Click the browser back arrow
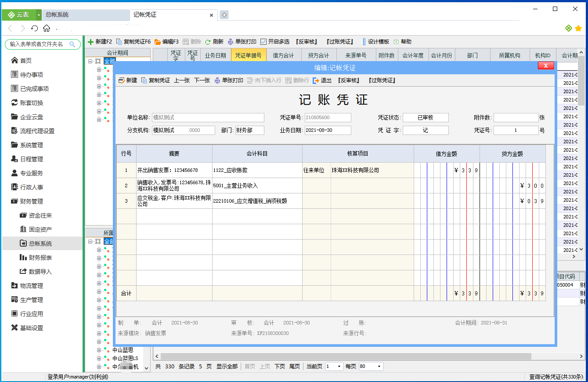This screenshot has height=382, width=588. click(x=11, y=28)
